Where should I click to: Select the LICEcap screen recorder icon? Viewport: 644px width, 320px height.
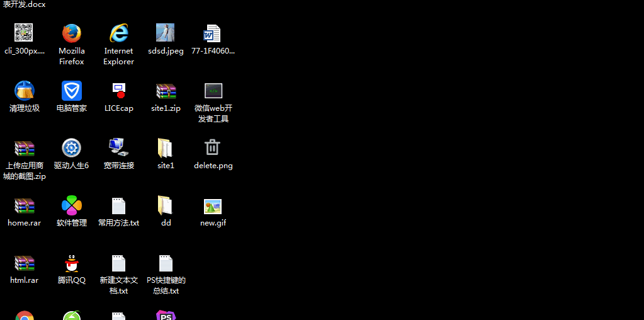119,91
